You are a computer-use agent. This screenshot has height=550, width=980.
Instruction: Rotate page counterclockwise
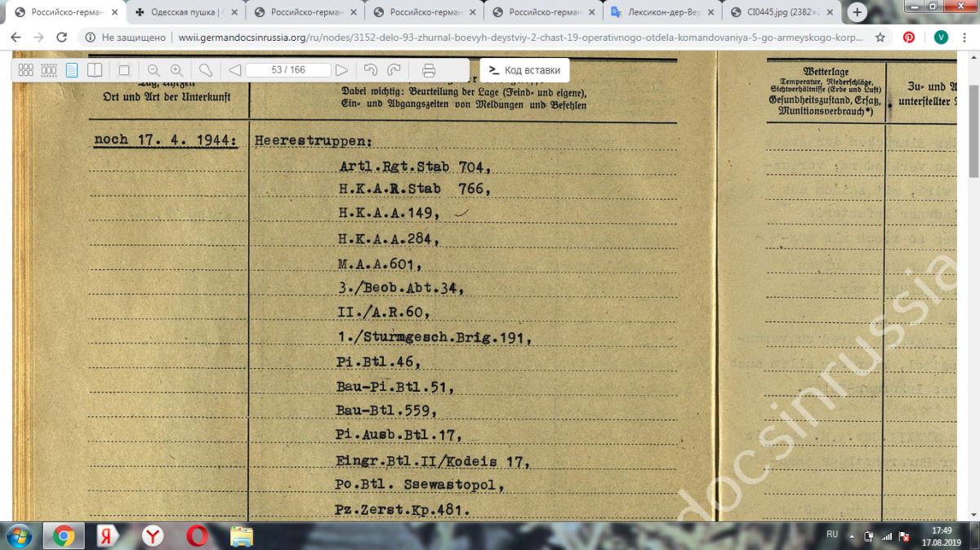[x=371, y=70]
